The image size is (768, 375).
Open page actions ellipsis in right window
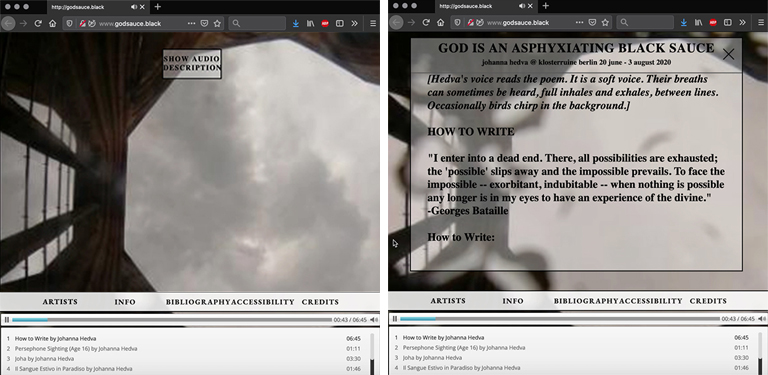(579, 23)
